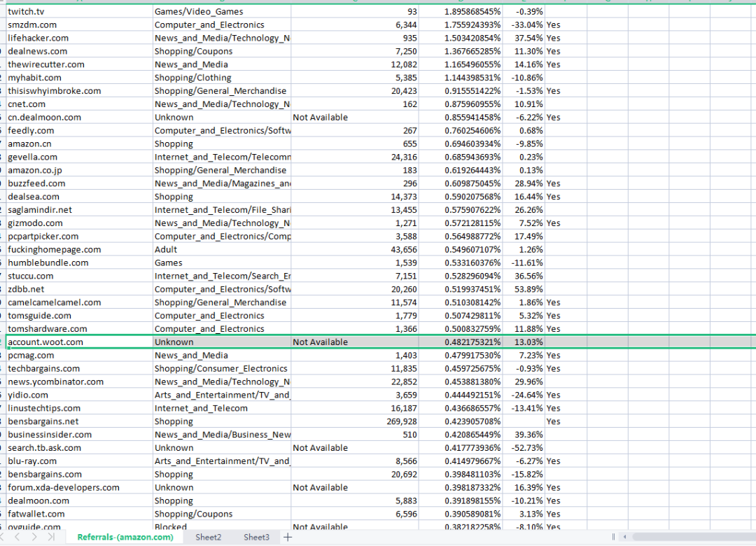Click the horizontal scrollbar left arrow
756x546 pixels.
coord(625,536)
